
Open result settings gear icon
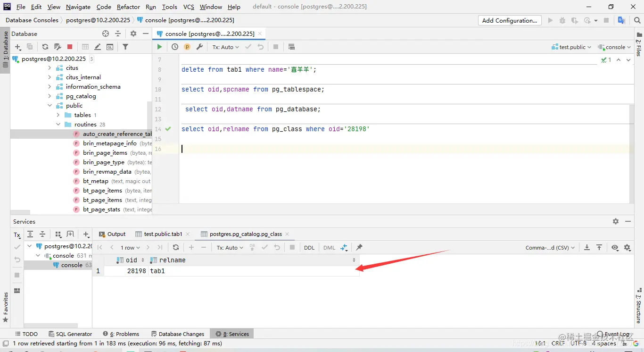coord(627,247)
